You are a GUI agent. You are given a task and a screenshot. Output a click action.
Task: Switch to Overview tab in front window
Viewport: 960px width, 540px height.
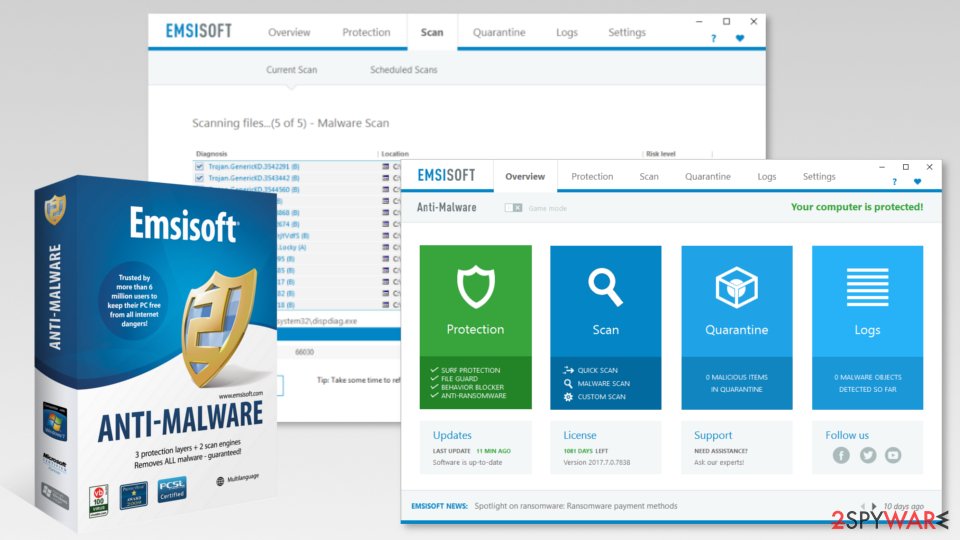(x=525, y=176)
